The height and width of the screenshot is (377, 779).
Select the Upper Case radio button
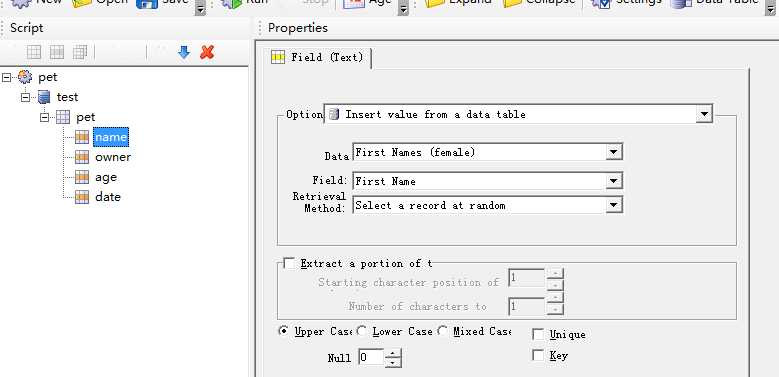click(284, 331)
